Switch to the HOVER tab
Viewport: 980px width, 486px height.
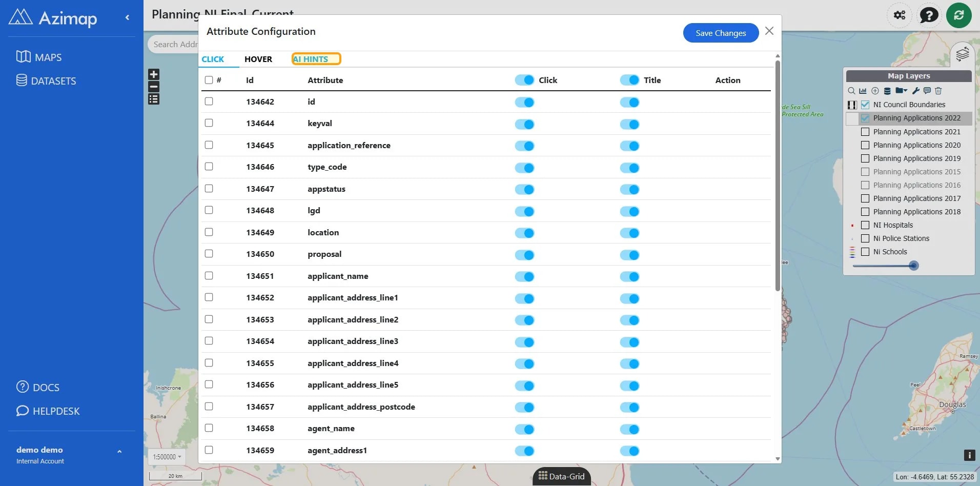258,59
